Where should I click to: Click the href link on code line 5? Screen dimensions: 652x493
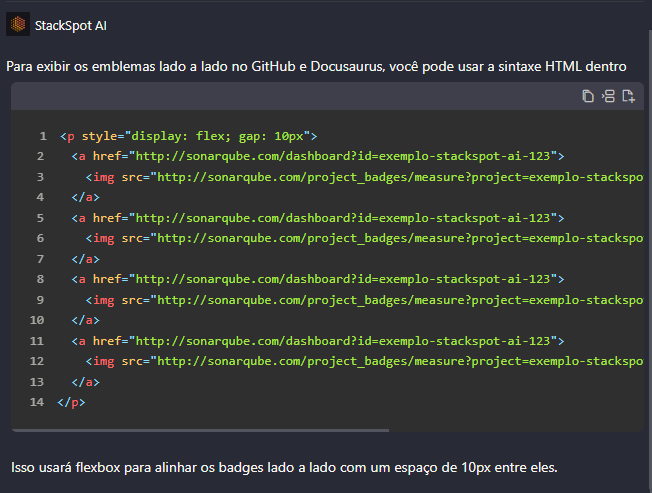[x=318, y=218]
